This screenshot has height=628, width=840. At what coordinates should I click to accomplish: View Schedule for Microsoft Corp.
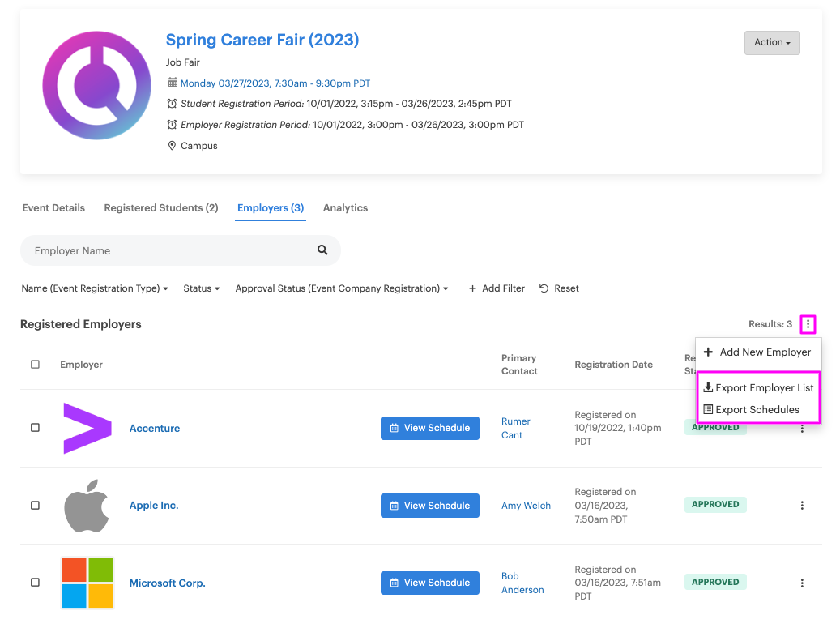429,583
